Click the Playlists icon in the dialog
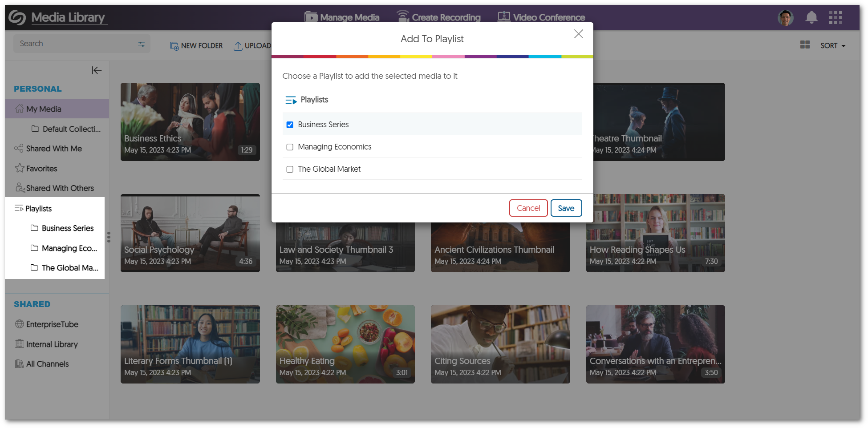 (x=291, y=100)
